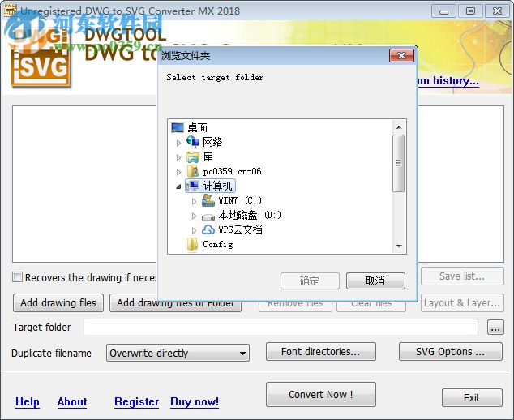The height and width of the screenshot is (420, 514).
Task: Expand the WPS云文档 node
Action: [194, 230]
